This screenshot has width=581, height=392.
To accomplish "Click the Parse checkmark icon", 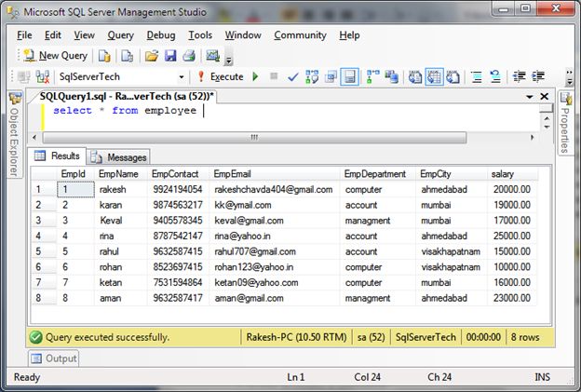I will coord(292,76).
